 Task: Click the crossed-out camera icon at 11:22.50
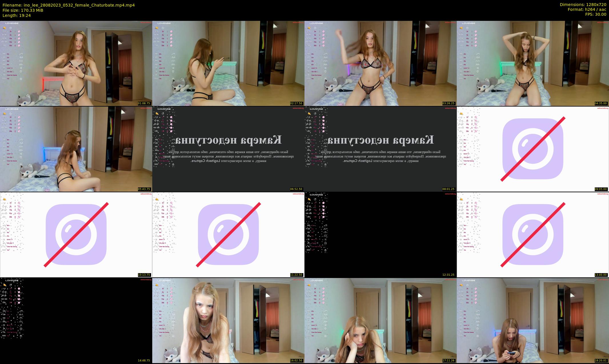click(228, 235)
